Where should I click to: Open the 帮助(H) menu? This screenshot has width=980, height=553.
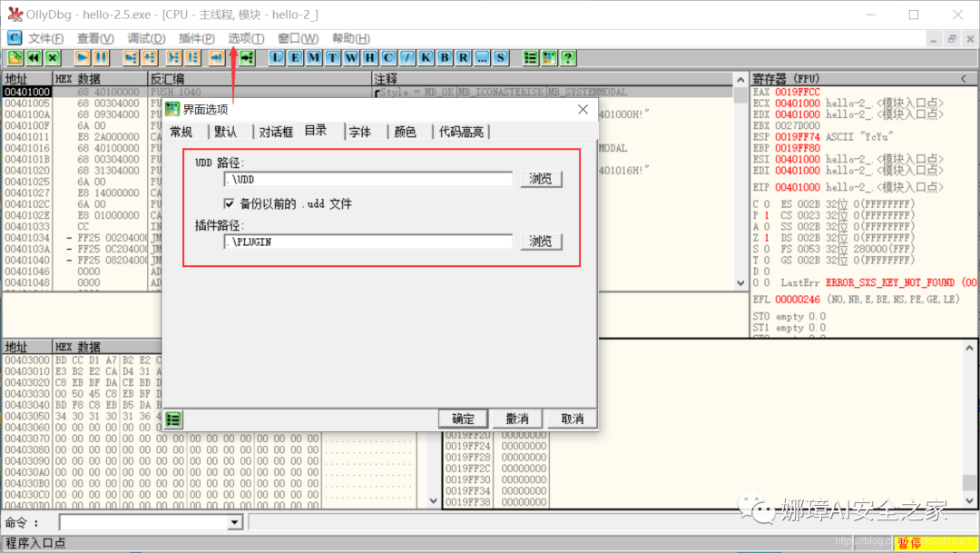coord(350,38)
